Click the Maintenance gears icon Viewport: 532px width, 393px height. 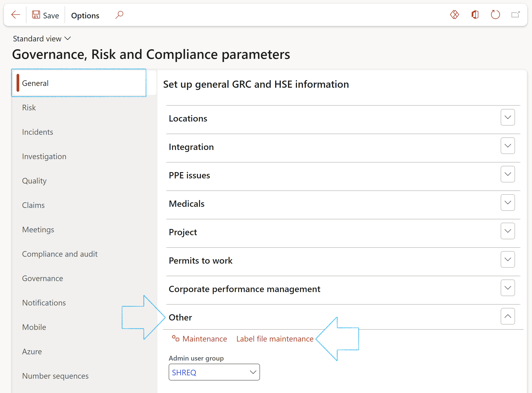point(176,338)
